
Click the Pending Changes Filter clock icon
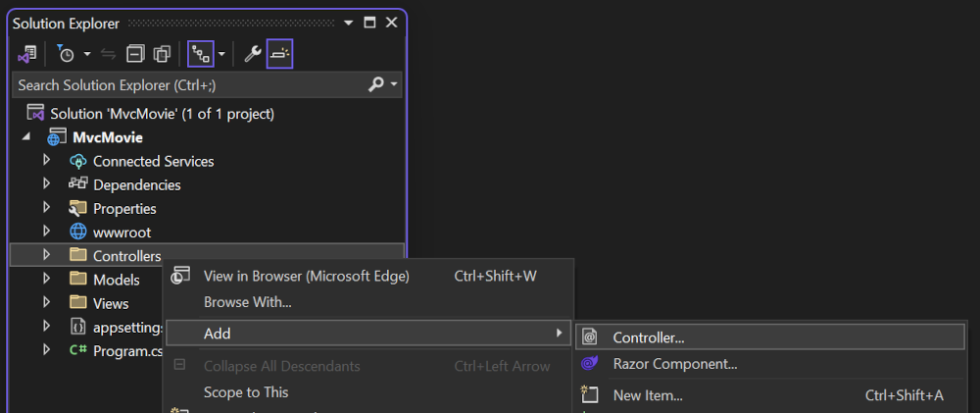(x=67, y=53)
